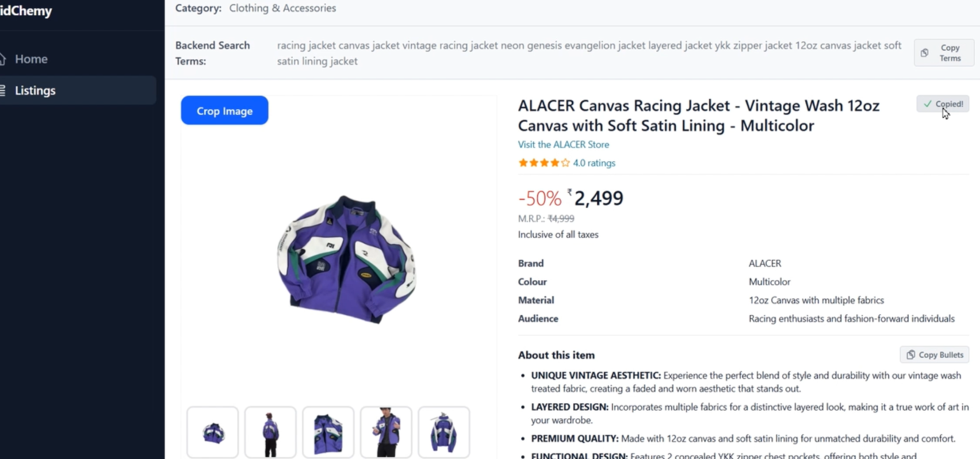Click the checkmark icon on Copied! button

click(927, 104)
